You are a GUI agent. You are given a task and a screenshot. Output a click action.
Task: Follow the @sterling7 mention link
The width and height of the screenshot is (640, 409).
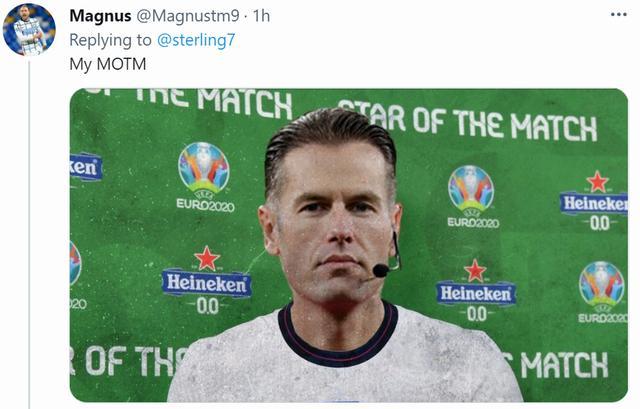pyautogui.click(x=196, y=40)
